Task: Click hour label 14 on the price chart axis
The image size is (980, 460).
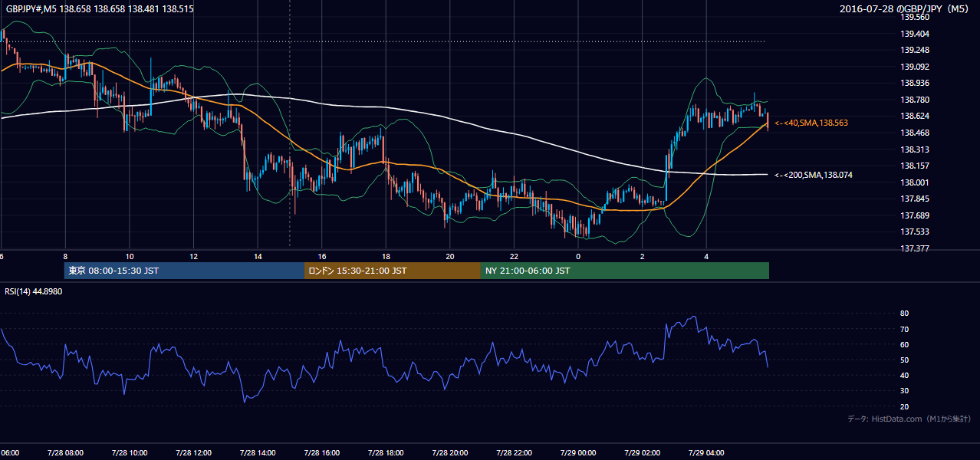Action: click(258, 256)
